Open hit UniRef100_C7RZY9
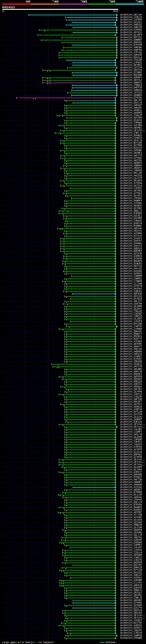 point(131,633)
